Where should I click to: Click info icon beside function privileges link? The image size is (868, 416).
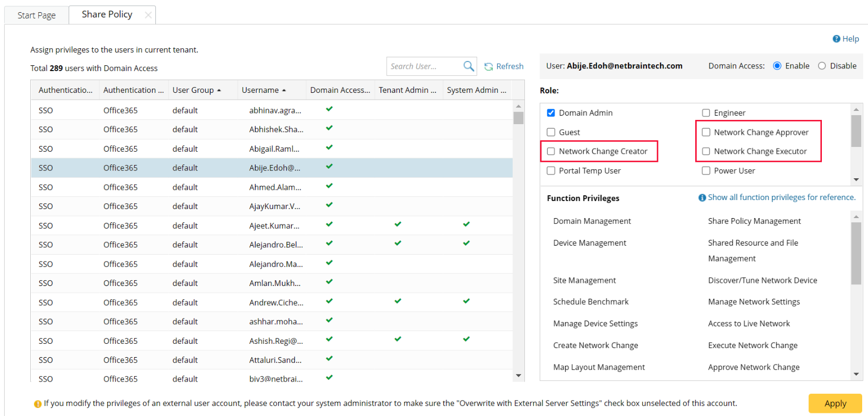tap(702, 198)
